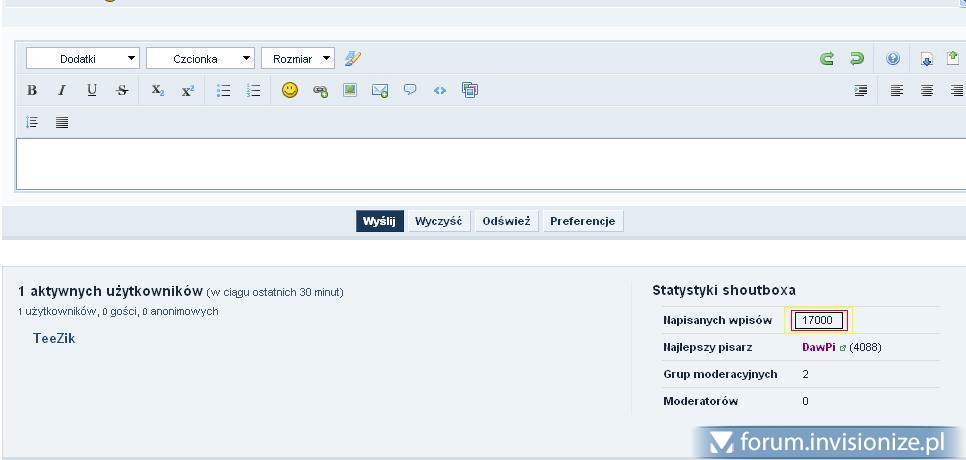This screenshot has width=966, height=460.
Task: Open the Dodatki dropdown
Action: coord(83,59)
